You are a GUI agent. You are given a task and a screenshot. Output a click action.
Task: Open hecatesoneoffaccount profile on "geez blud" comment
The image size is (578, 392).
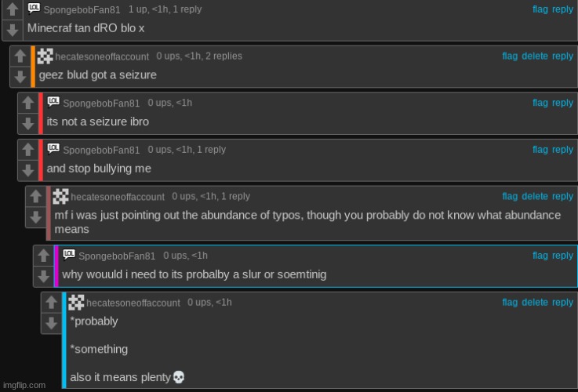102,57
